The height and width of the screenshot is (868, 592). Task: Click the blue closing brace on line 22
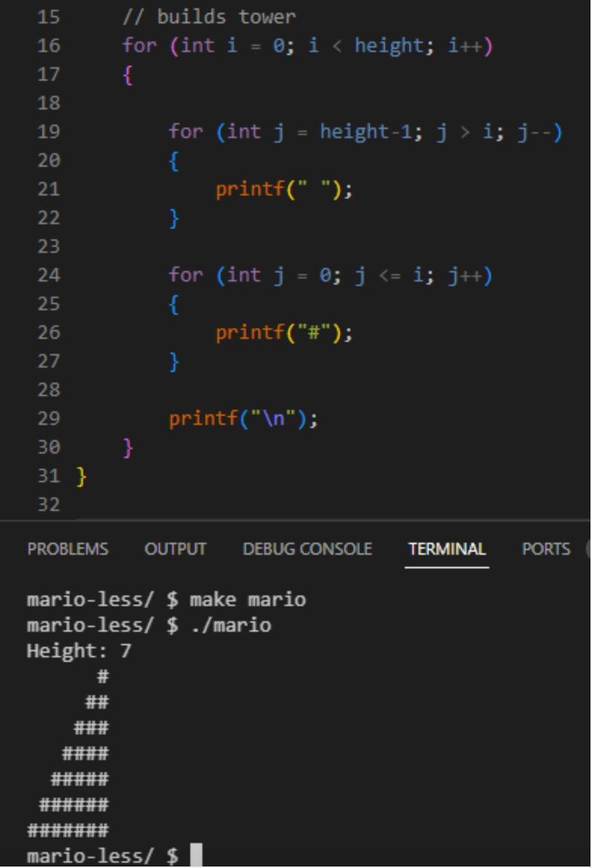pos(174,218)
